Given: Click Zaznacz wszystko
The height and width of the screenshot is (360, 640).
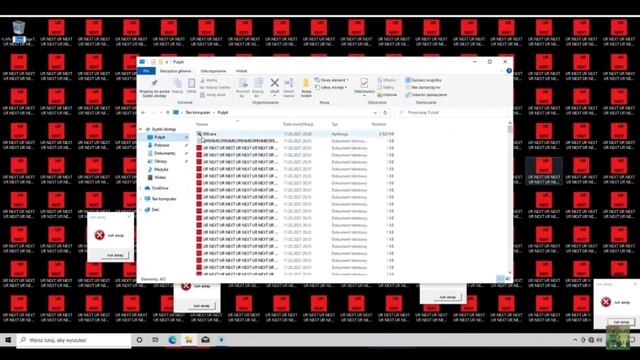Looking at the screenshot, I should coord(423,80).
